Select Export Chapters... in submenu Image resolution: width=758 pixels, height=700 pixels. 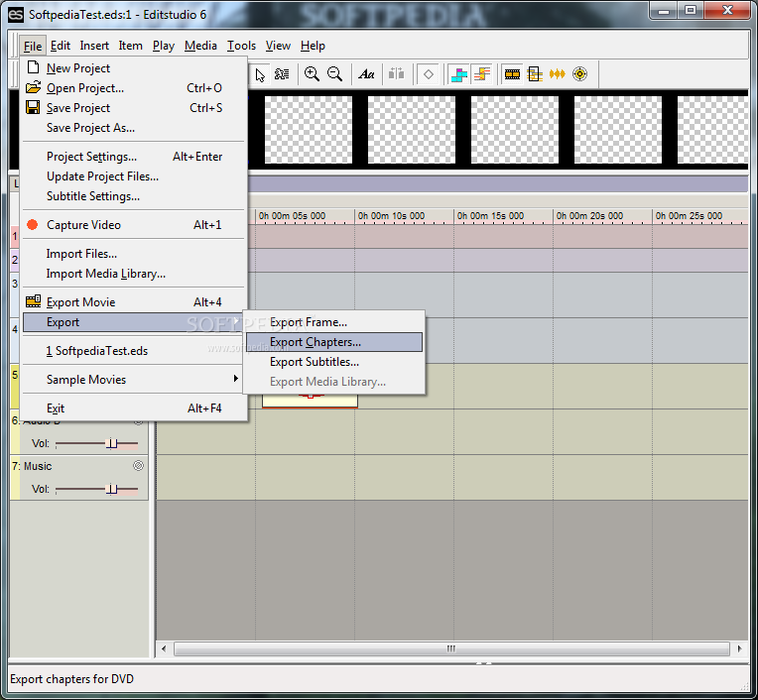334,342
